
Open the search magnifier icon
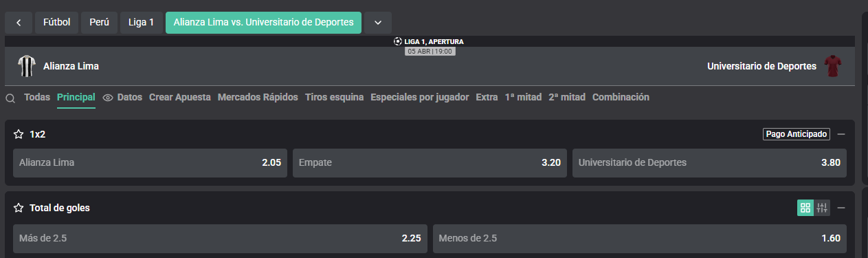(10, 98)
